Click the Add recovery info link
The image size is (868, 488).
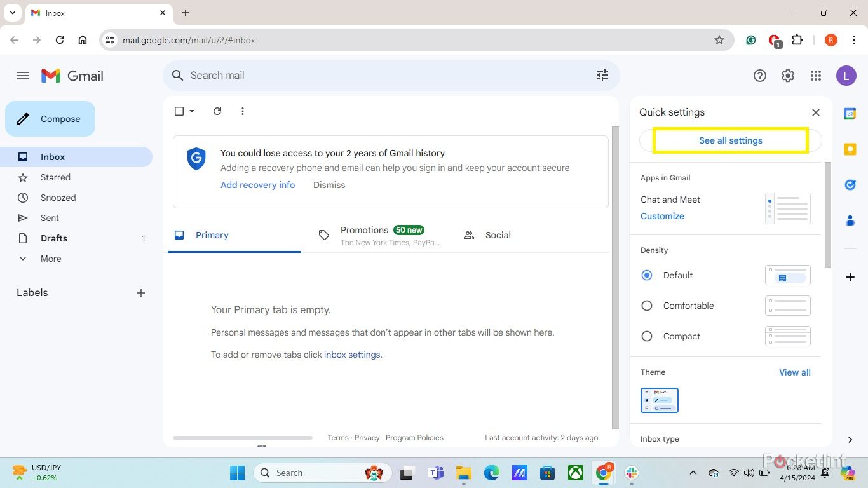tap(257, 185)
